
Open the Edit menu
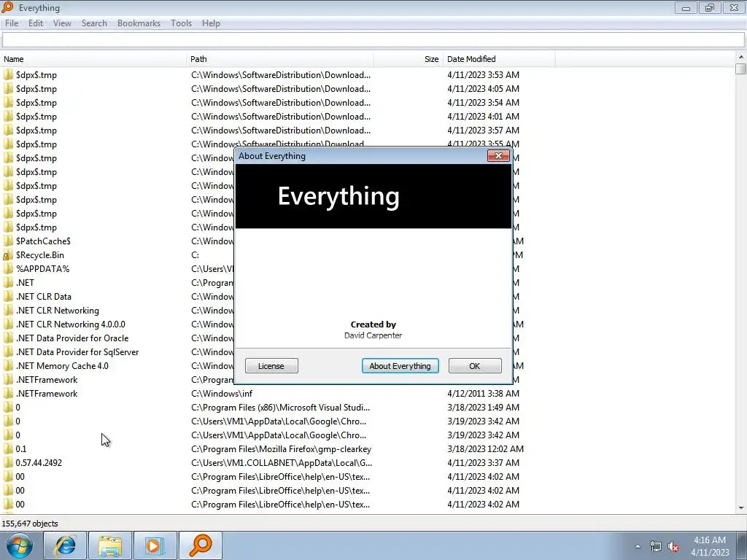(35, 23)
